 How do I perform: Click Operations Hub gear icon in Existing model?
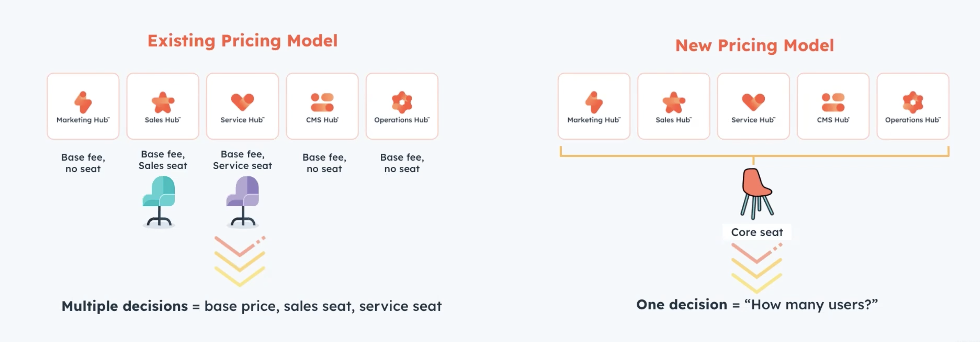402,102
